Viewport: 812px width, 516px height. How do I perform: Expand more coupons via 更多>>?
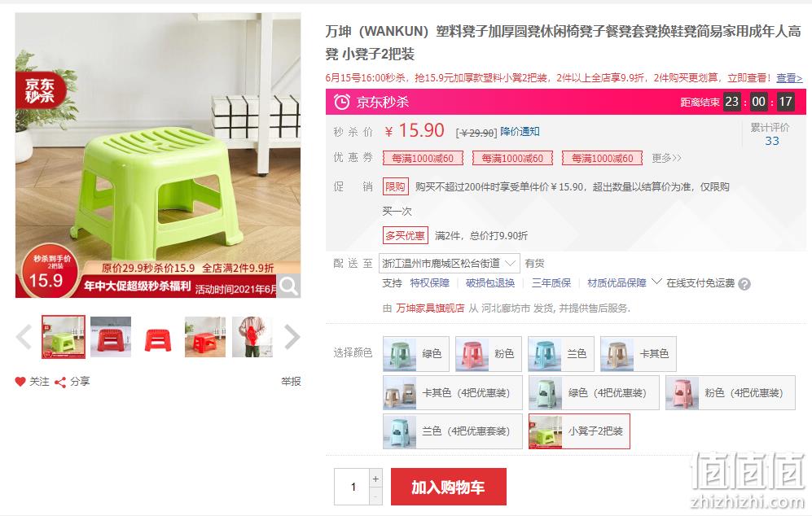pyautogui.click(x=666, y=158)
